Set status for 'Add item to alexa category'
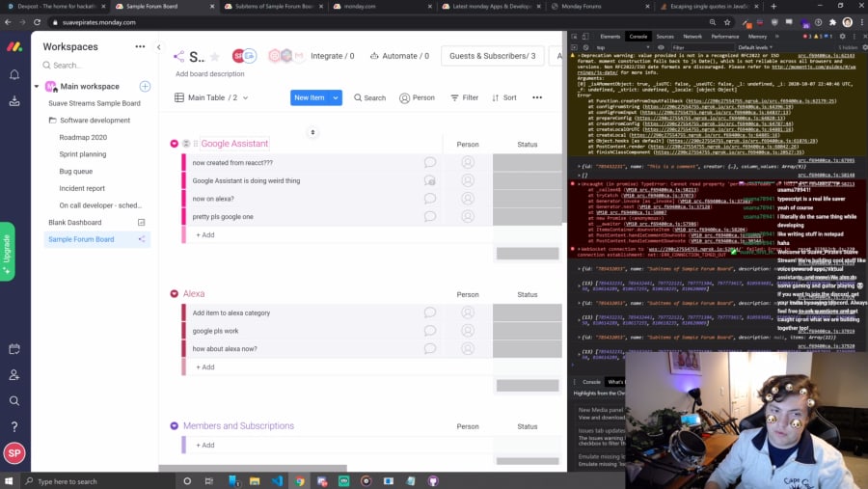This screenshot has width=868, height=489. coord(527,312)
